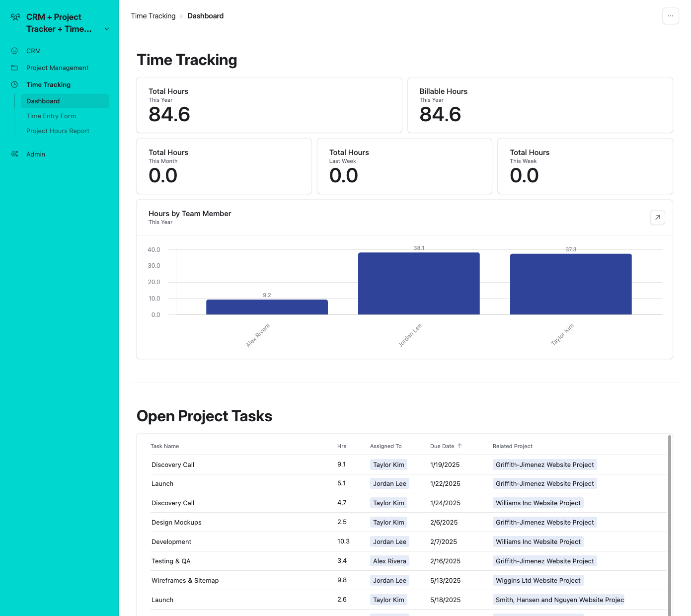Click the CRM smiley icon in sidebar

[14, 51]
